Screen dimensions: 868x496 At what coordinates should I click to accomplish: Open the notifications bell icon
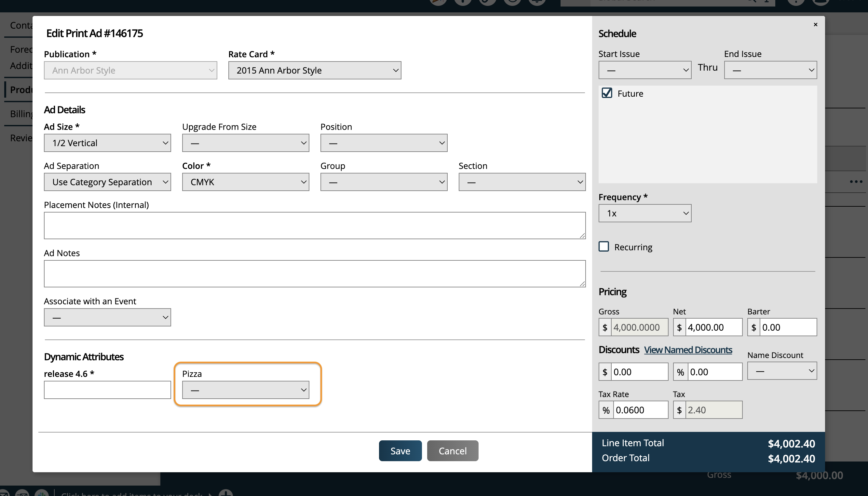pos(537,2)
